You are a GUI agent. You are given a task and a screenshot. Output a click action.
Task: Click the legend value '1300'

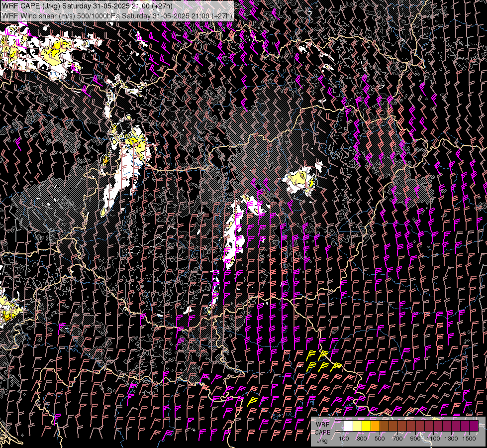click(x=451, y=439)
